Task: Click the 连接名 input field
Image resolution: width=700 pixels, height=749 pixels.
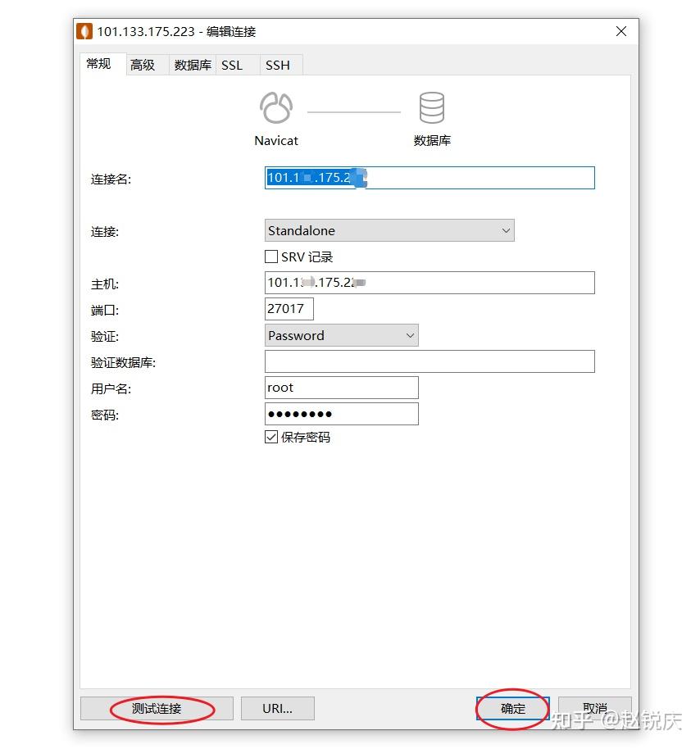Action: [x=430, y=178]
